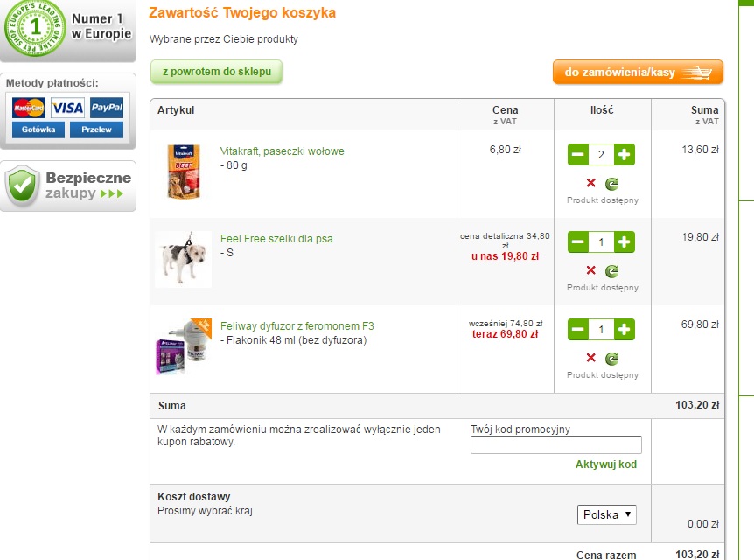Click the PayPal payment logo
The height and width of the screenshot is (560, 754).
pos(107,108)
